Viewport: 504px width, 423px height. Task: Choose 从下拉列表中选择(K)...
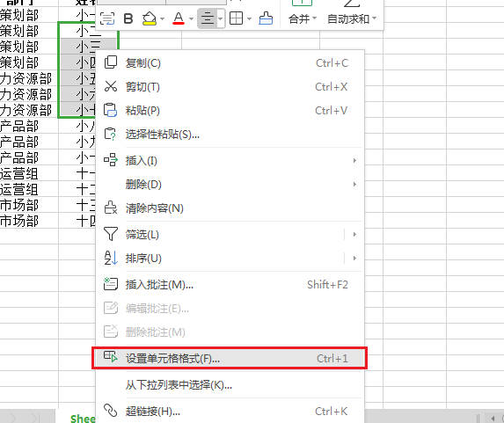coord(230,384)
